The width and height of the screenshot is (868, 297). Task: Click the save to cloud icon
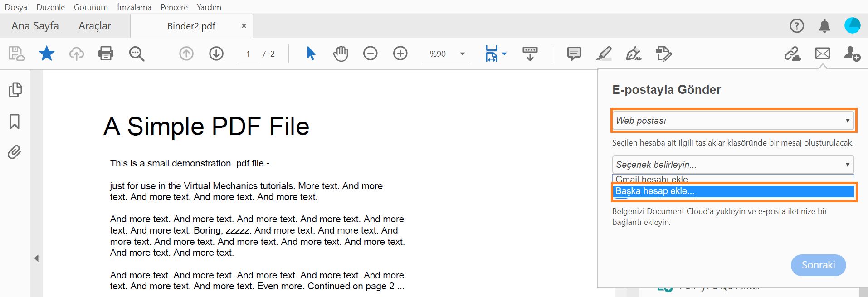pyautogui.click(x=17, y=54)
